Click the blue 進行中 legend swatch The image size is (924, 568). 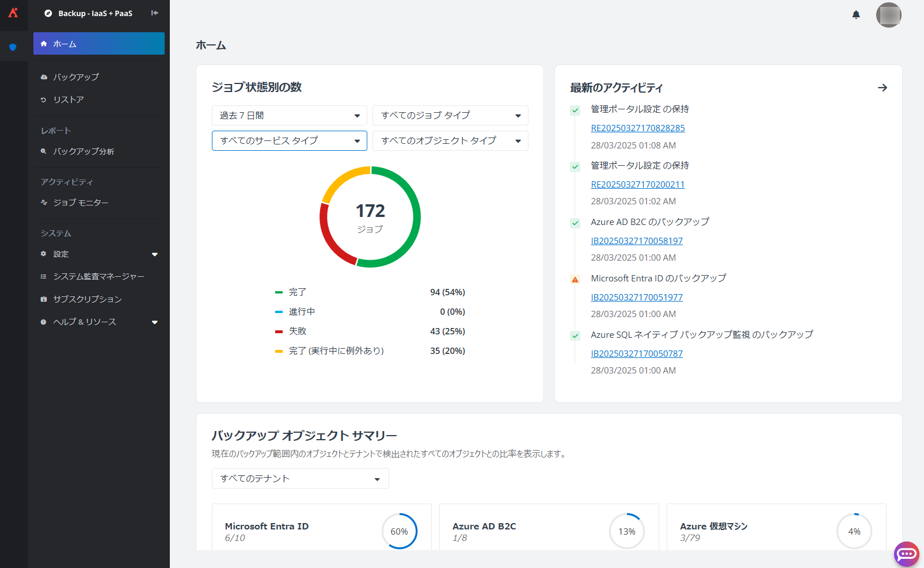pos(279,312)
